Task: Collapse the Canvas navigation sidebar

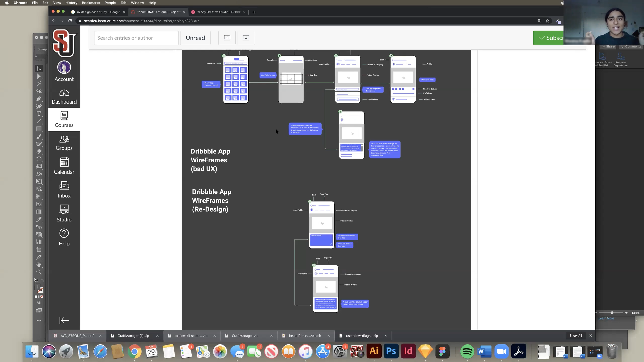Action: click(x=64, y=320)
